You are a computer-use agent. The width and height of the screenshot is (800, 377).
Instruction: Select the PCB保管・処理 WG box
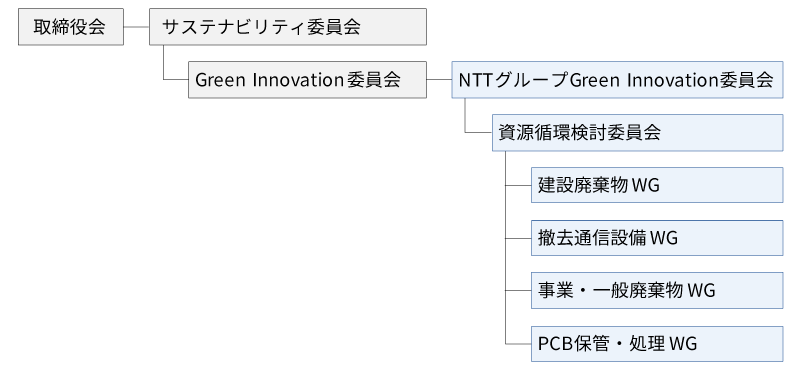657,344
